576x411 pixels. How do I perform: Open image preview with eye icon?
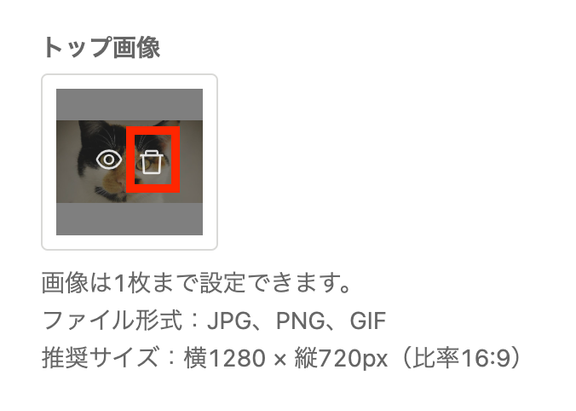[x=109, y=160]
